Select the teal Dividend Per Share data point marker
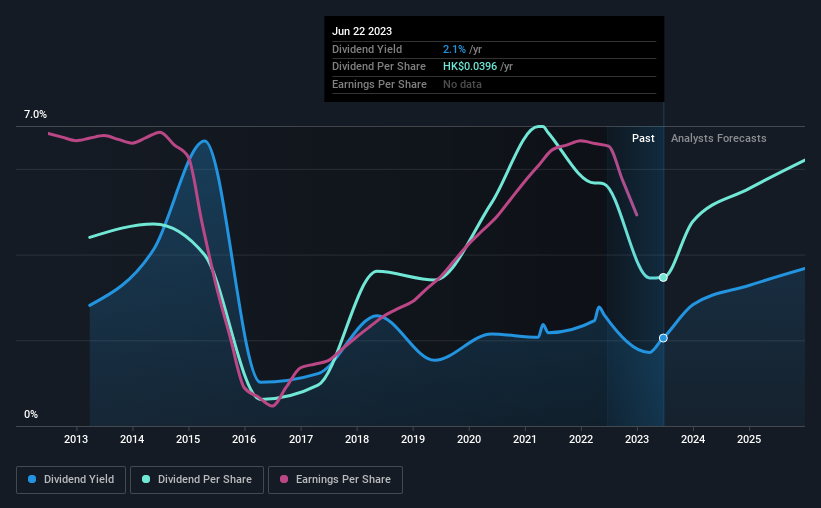821x508 pixels. click(663, 278)
